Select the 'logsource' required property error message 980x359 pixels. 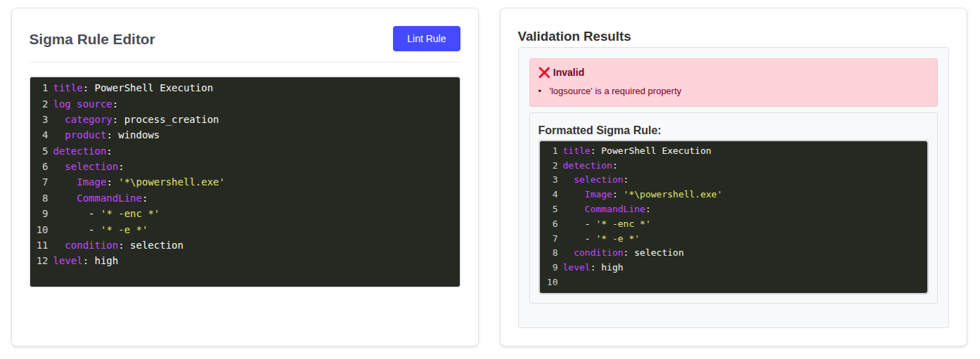tap(614, 91)
